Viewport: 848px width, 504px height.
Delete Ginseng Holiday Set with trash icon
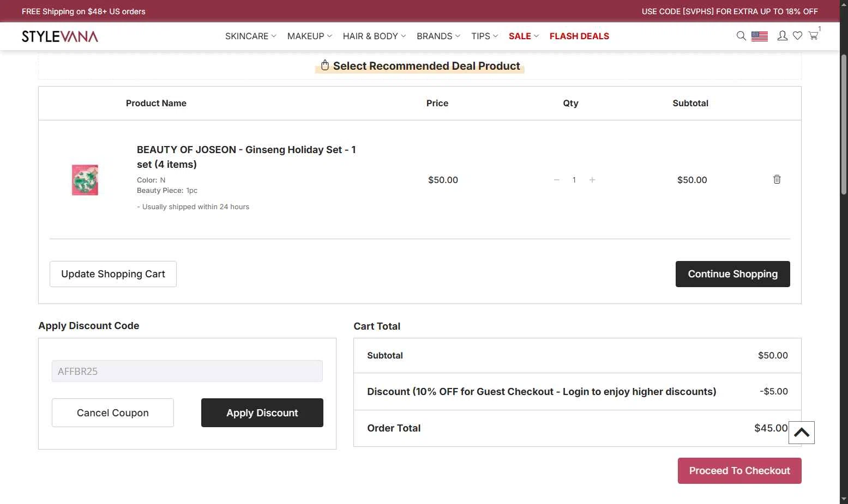coord(777,179)
